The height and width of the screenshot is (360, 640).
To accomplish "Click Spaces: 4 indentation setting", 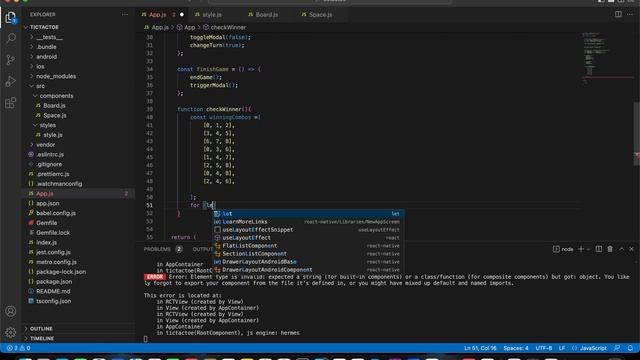I will (516, 348).
